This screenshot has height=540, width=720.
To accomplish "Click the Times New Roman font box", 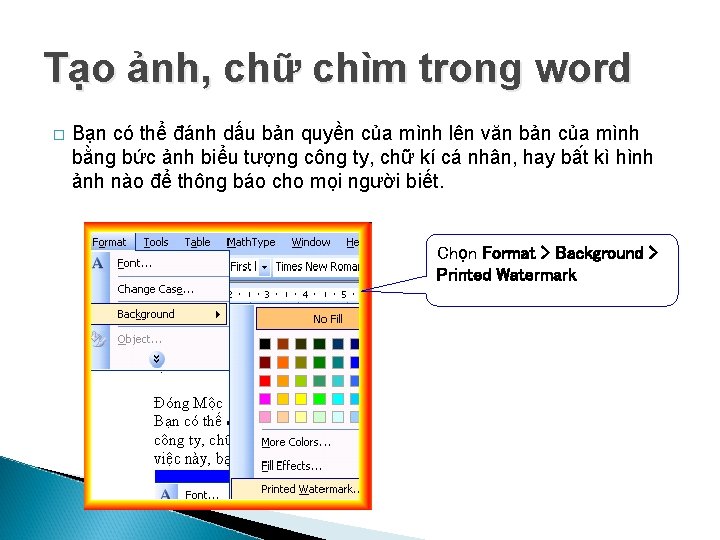I will coord(317,267).
